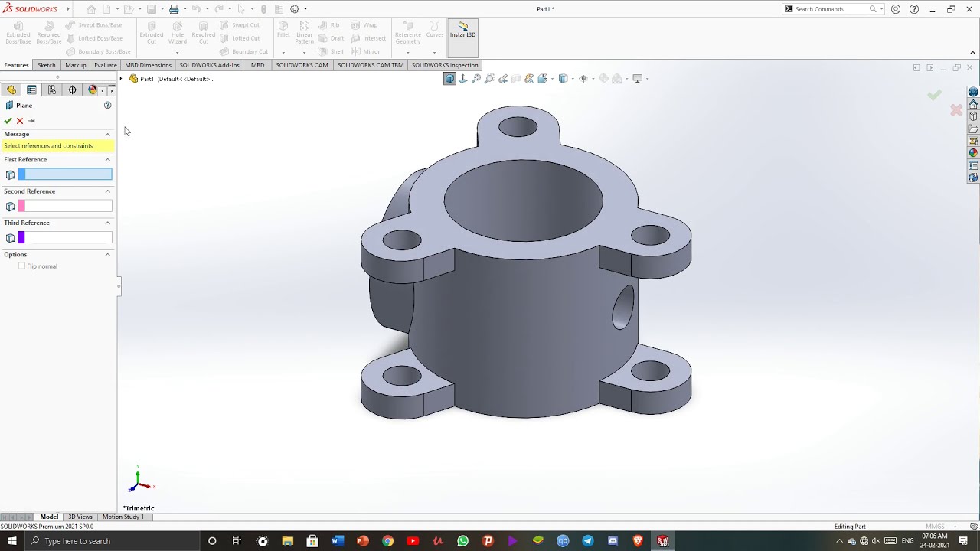Open the MBD Dimensions tab

point(149,65)
